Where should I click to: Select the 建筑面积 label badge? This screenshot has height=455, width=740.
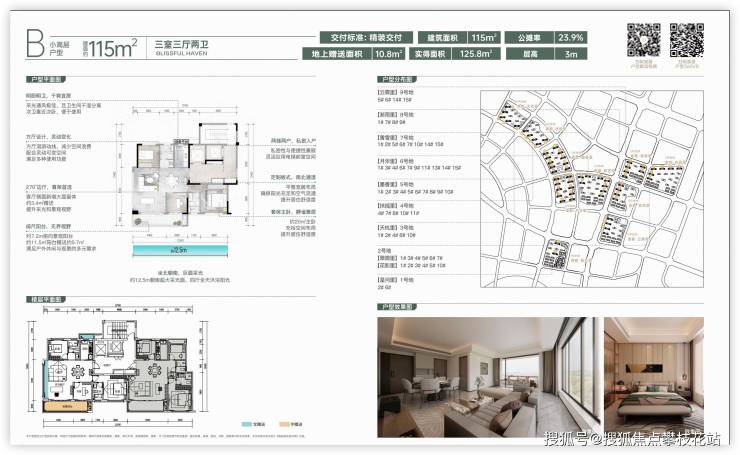click(443, 38)
